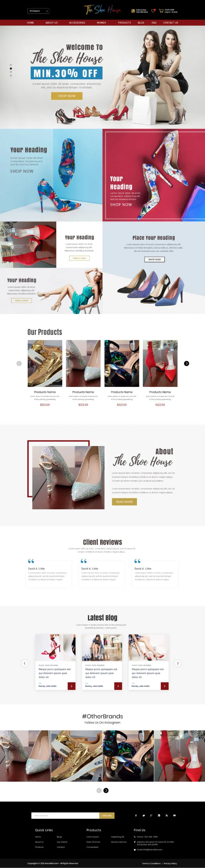The height and width of the screenshot is (868, 205).
Task: Open the Google Plus footer icon
Action: click(x=151, y=815)
